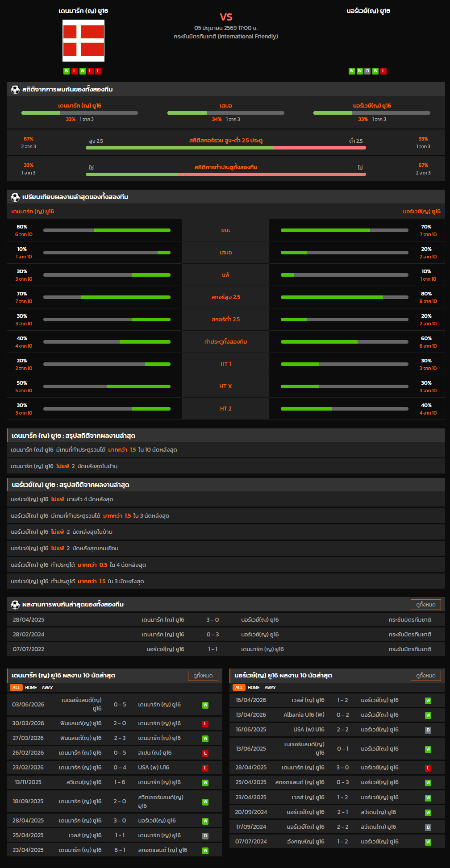Click L result badge for 26/02/2026 match
The height and width of the screenshot is (868, 450).
coord(205,753)
